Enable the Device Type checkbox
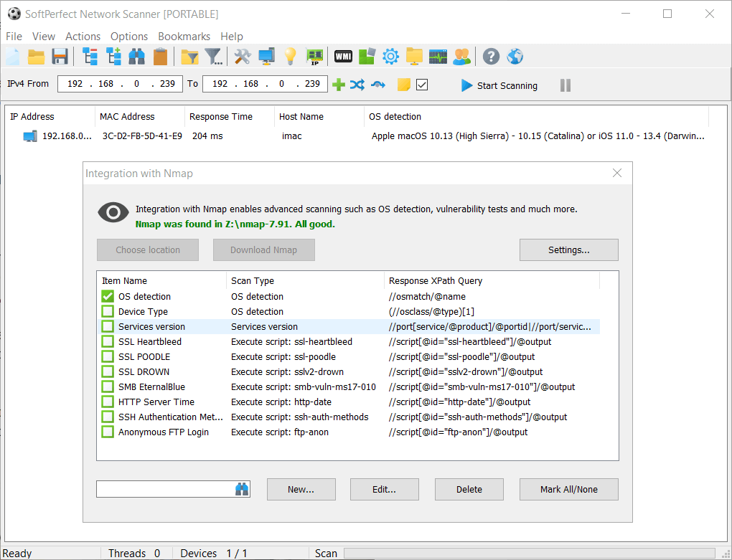Viewport: 732px width, 560px height. point(108,311)
